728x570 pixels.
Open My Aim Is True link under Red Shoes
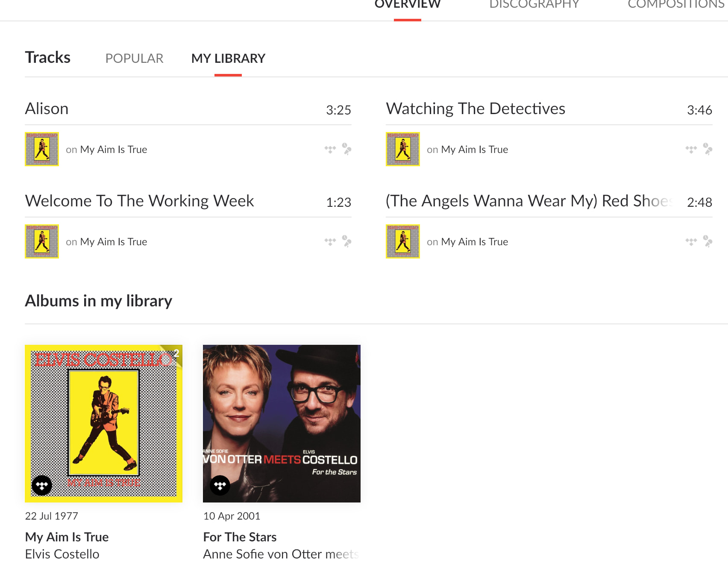tap(475, 242)
